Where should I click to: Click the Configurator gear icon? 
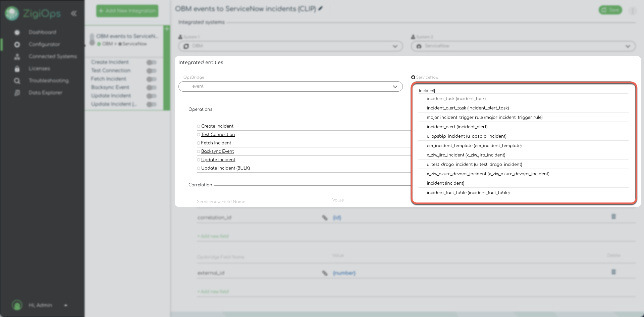point(17,44)
